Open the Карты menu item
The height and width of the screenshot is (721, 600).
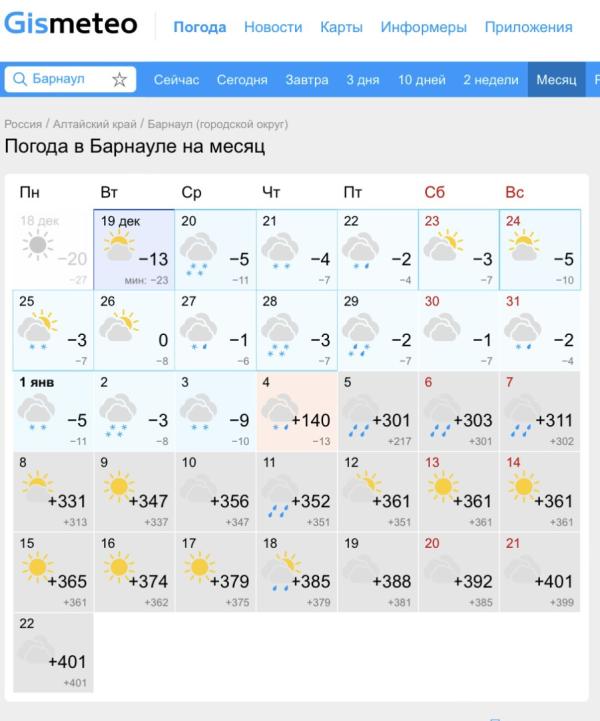click(x=341, y=27)
